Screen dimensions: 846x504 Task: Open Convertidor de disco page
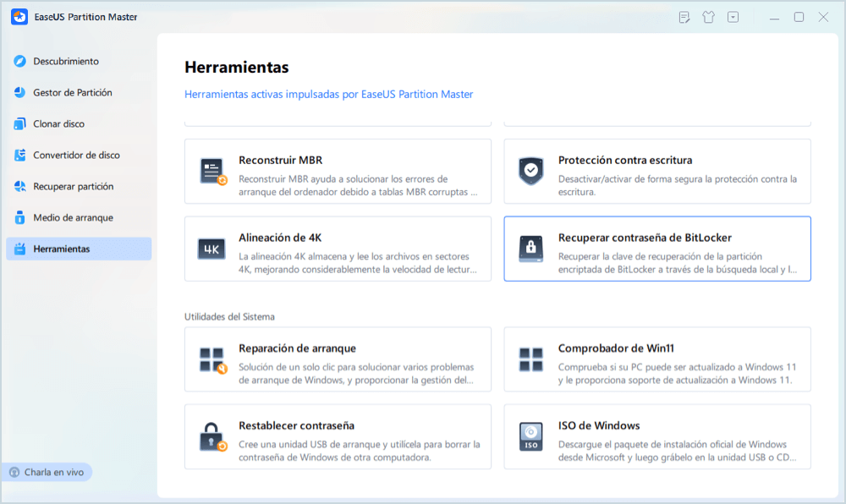click(x=79, y=155)
